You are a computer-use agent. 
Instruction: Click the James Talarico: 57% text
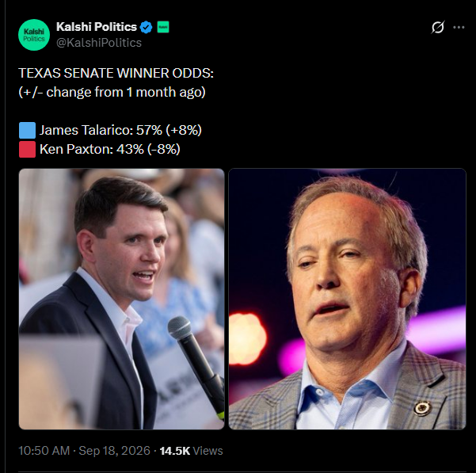101,130
